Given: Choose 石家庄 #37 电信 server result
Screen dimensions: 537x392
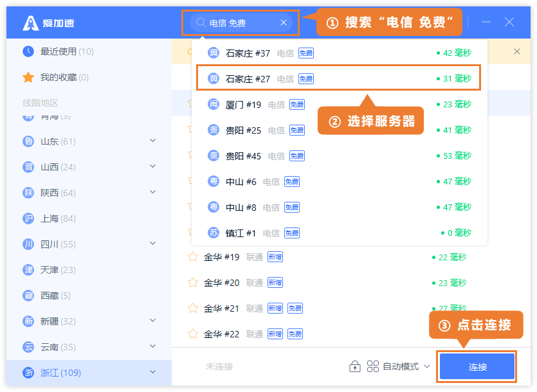Looking at the screenshot, I should (340, 53).
